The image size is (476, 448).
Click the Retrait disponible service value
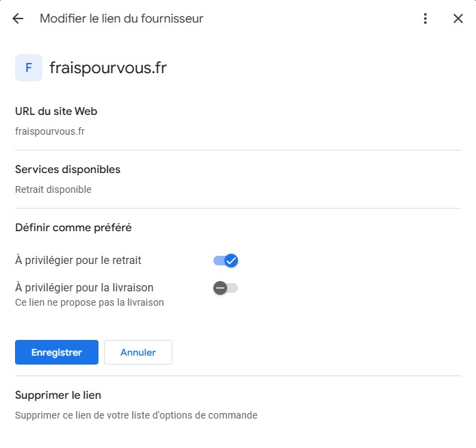coord(53,189)
